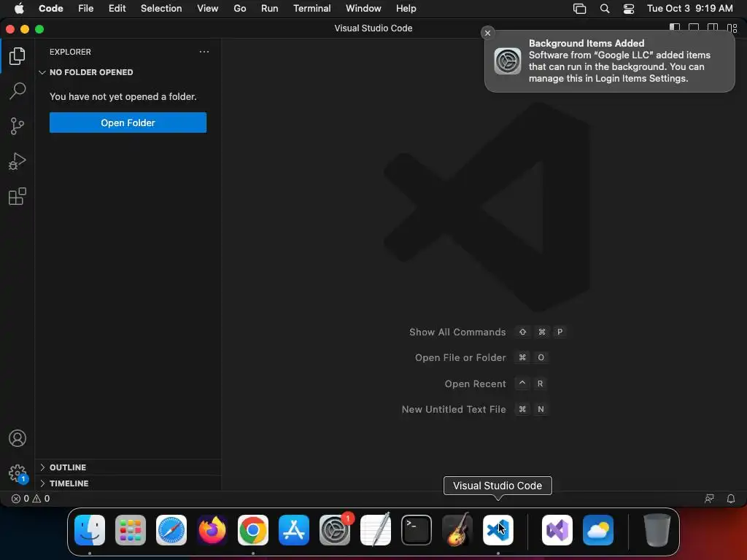Viewport: 747px width, 560px height.
Task: Click the Stage Manager icon in menu bar
Action: (579, 9)
